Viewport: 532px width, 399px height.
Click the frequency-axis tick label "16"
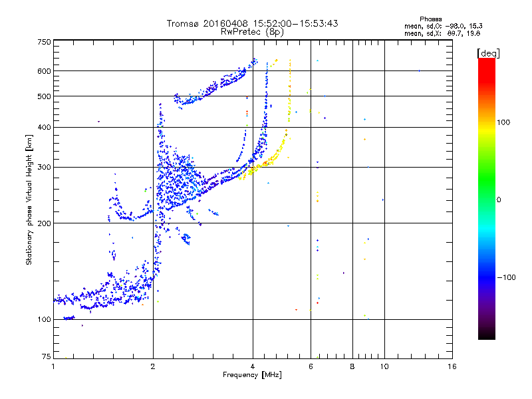[452, 366]
